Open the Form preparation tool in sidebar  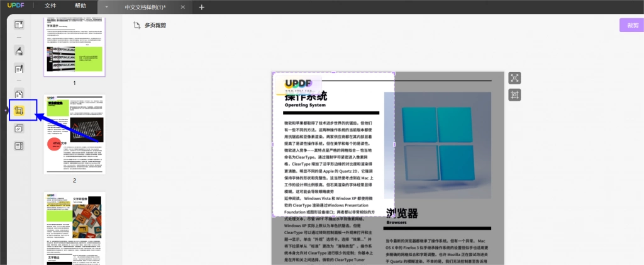pyautogui.click(x=19, y=146)
